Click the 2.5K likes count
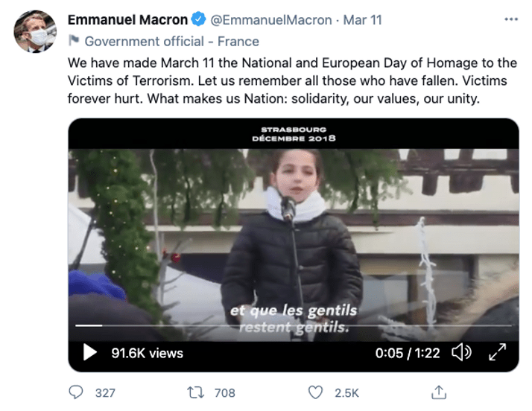Viewport: 532px width, 411px height. pos(346,392)
